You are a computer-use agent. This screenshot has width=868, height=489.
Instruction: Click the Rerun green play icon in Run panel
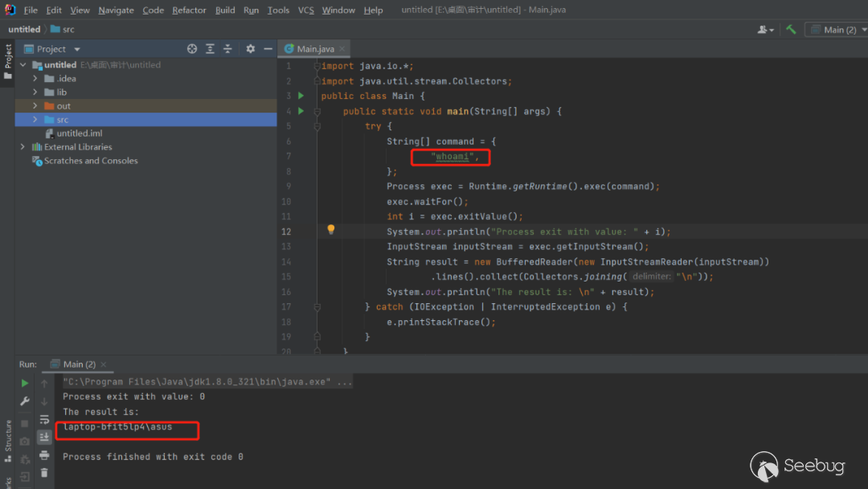pos(25,384)
